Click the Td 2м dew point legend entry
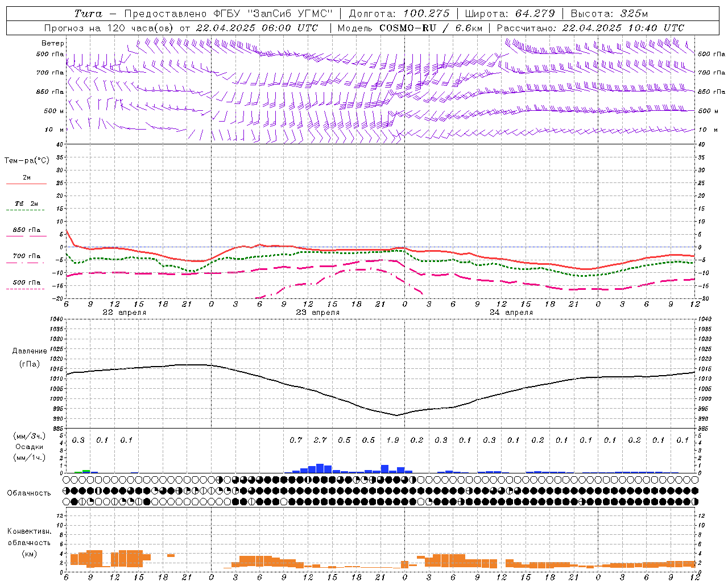728x582 pixels. click(x=27, y=203)
